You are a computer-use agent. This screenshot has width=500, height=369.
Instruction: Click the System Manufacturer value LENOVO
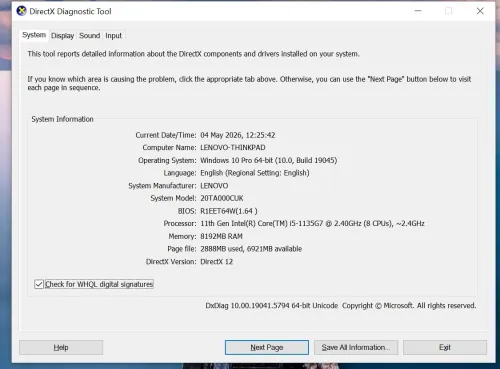pyautogui.click(x=214, y=186)
